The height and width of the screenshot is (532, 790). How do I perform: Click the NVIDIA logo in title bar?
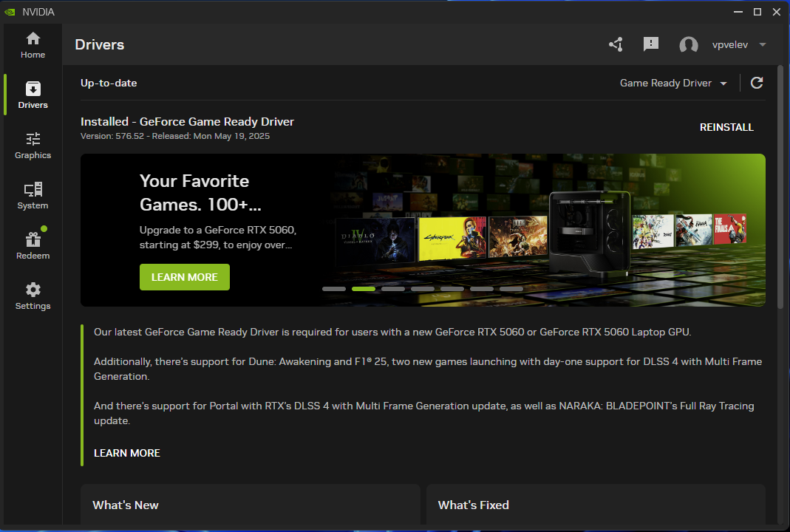coord(10,12)
